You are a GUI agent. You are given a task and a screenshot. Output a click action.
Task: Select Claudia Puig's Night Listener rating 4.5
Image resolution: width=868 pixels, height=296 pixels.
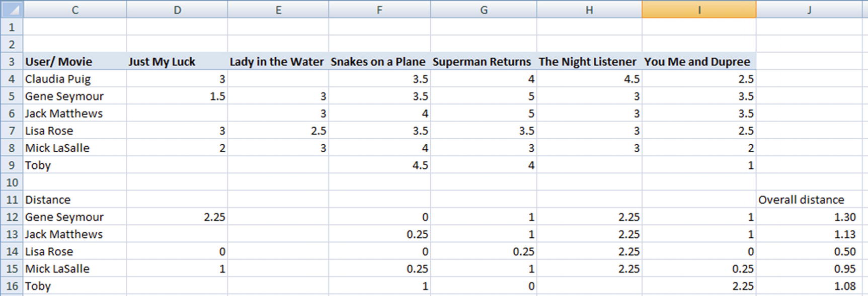point(589,79)
